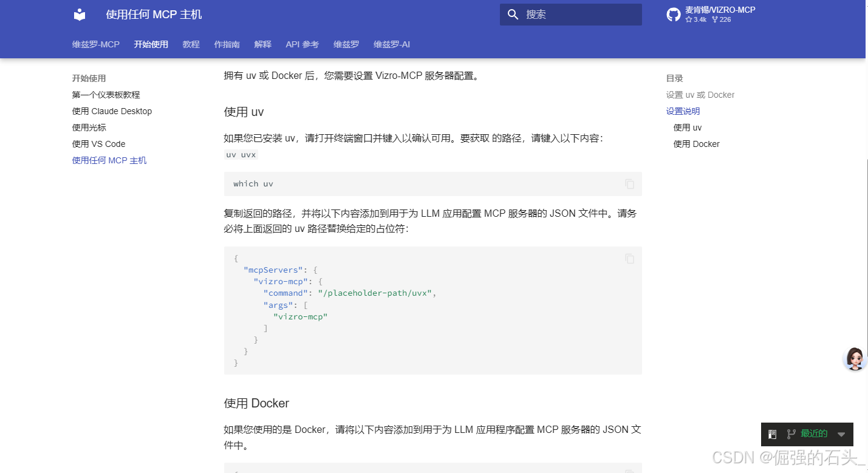
Task: Jump to 设置 uv 或 Docker in contents
Action: 700,95
